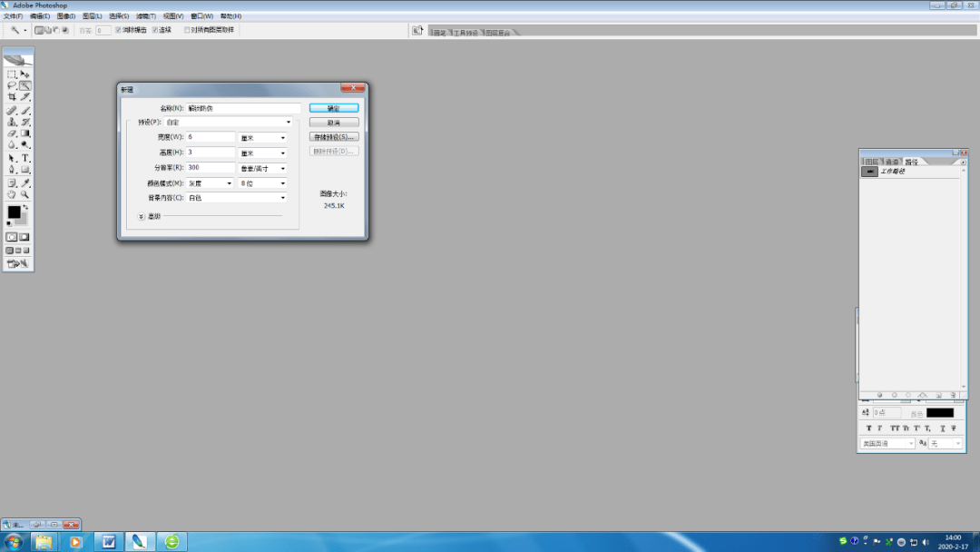Select the Crop tool

11,97
